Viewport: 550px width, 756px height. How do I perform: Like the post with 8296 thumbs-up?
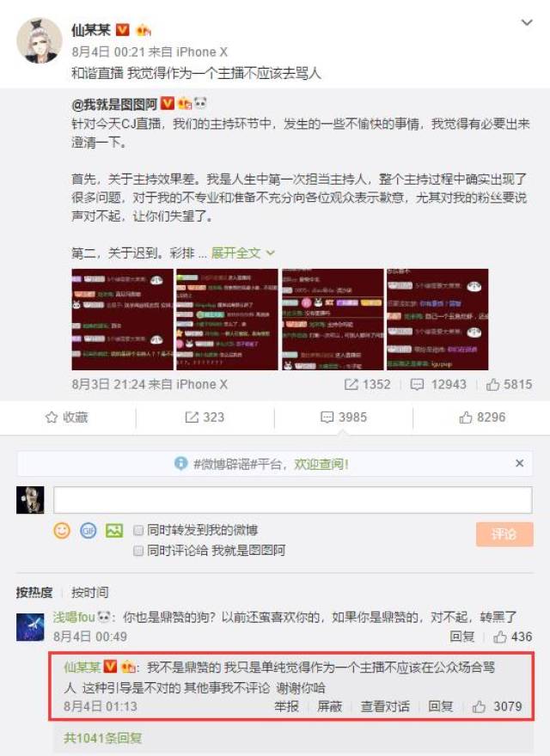click(x=482, y=418)
